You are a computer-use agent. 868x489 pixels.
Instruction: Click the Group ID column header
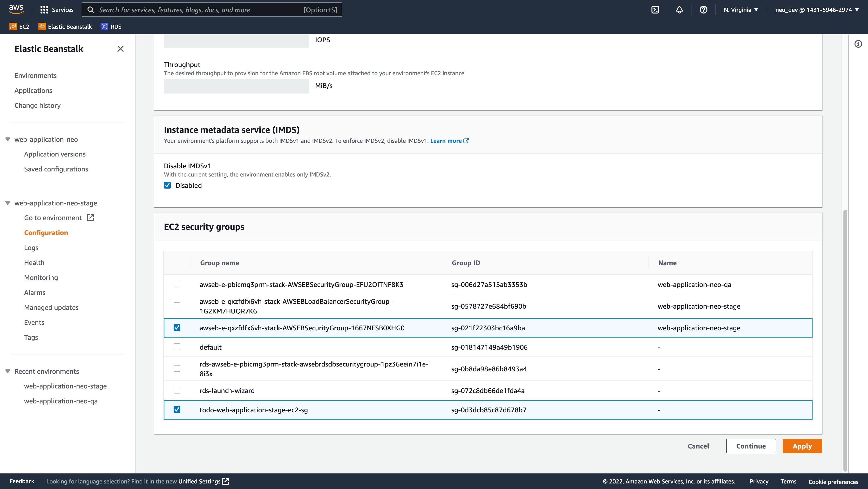(x=466, y=263)
